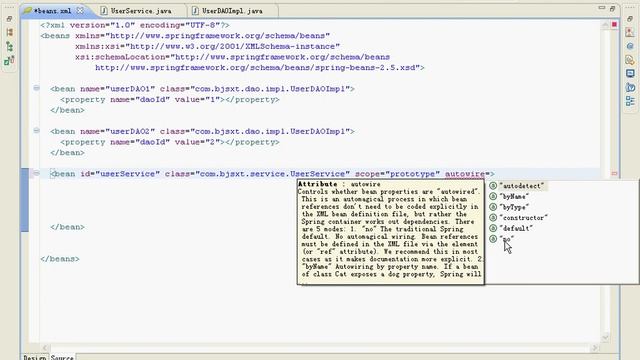Click the underlined "autowire" attribute
This screenshot has height=360, width=640.
[x=464, y=174]
